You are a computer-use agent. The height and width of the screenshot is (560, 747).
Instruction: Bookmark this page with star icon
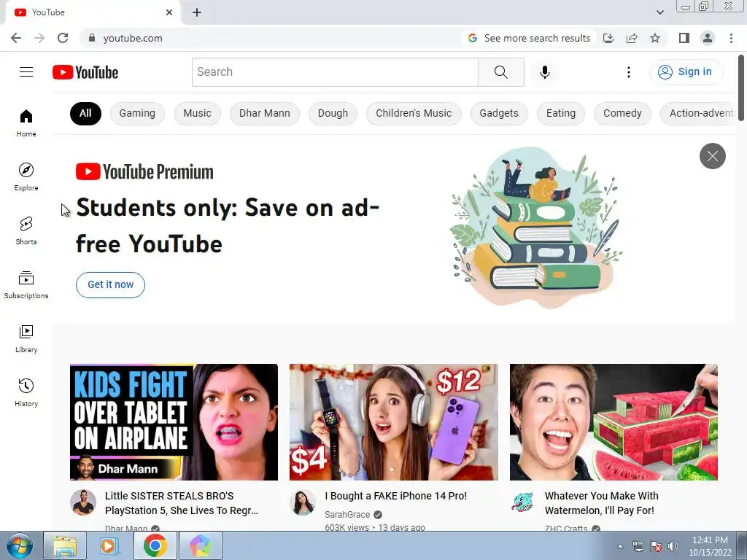[x=655, y=38]
